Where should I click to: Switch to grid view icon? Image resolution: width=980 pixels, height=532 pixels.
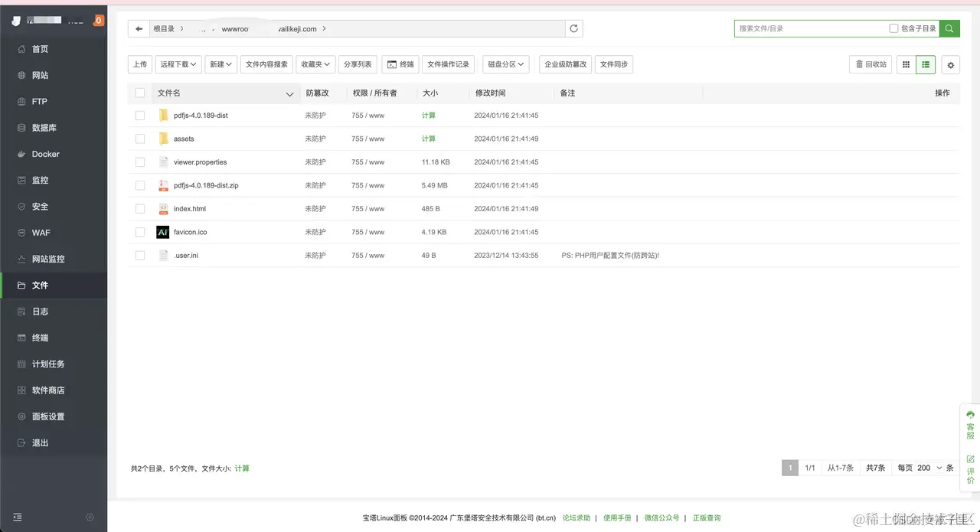(906, 65)
